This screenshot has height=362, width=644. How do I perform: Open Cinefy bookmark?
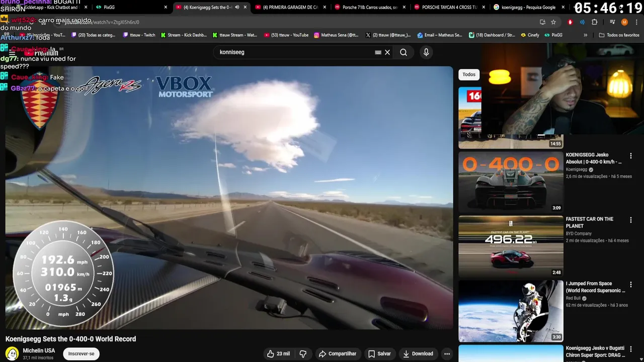click(x=530, y=35)
